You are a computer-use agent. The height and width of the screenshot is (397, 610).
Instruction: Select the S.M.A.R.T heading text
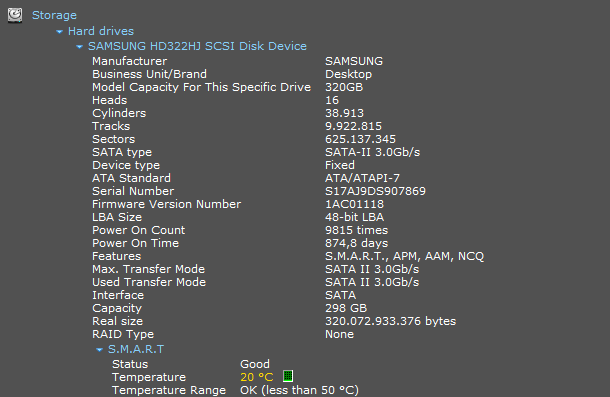[136, 349]
